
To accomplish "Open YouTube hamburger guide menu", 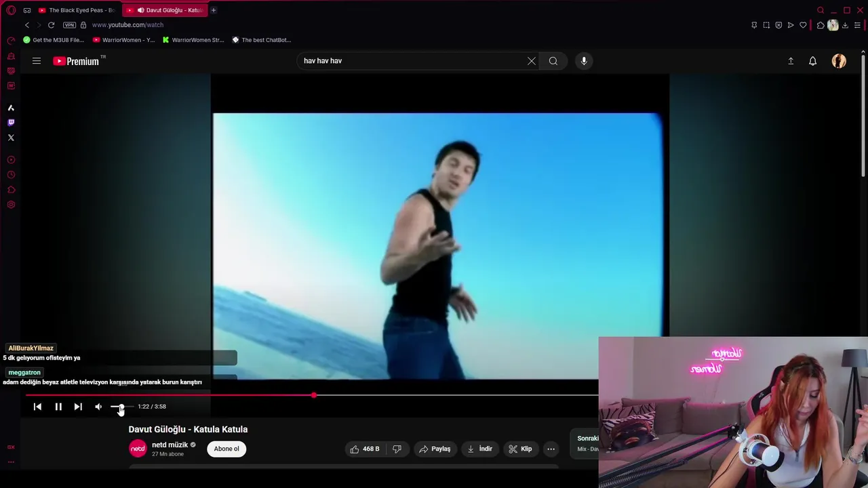I will pyautogui.click(x=37, y=61).
